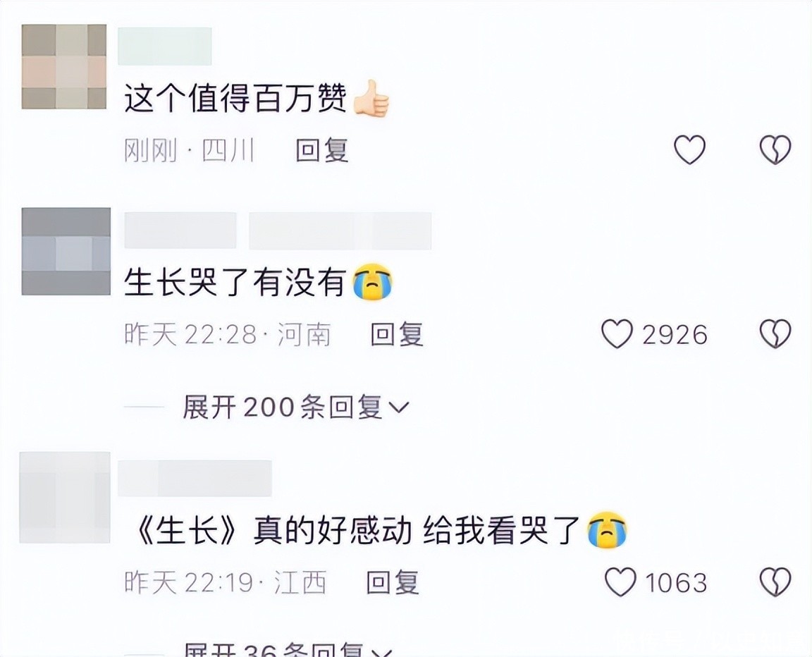
Task: Open avatar of 江西 commenter
Action: [x=65, y=497]
